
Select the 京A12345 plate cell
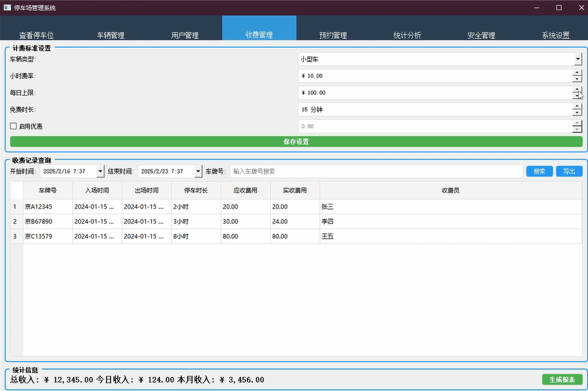click(48, 207)
